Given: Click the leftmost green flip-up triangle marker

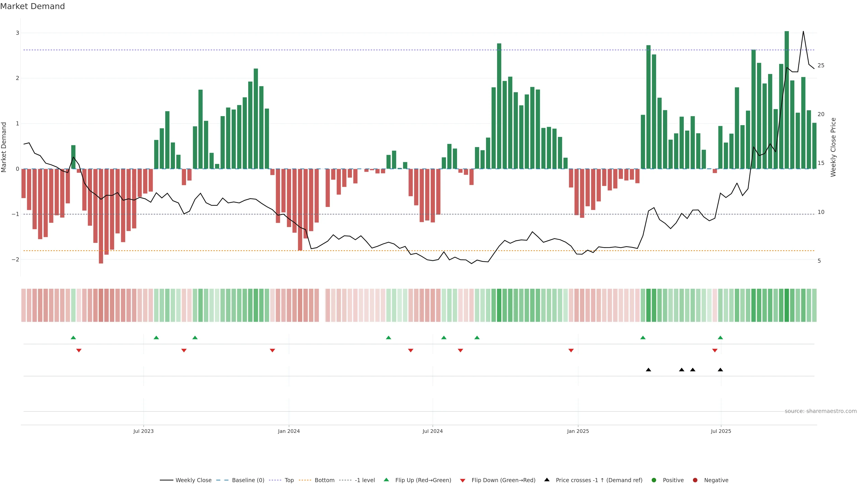Looking at the screenshot, I should click(x=73, y=338).
